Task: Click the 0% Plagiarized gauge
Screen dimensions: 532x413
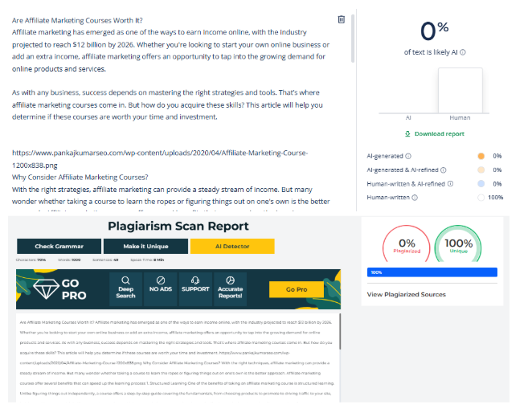Action: coord(407,243)
